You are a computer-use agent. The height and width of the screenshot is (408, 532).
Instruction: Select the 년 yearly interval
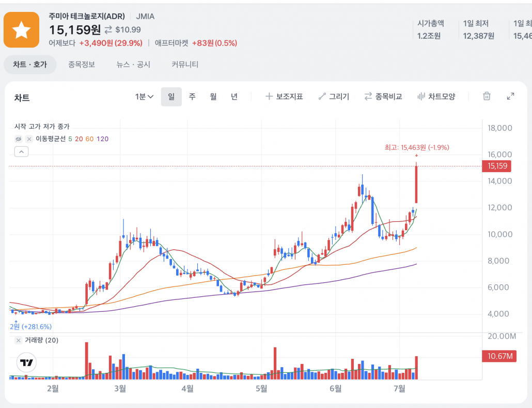(234, 97)
